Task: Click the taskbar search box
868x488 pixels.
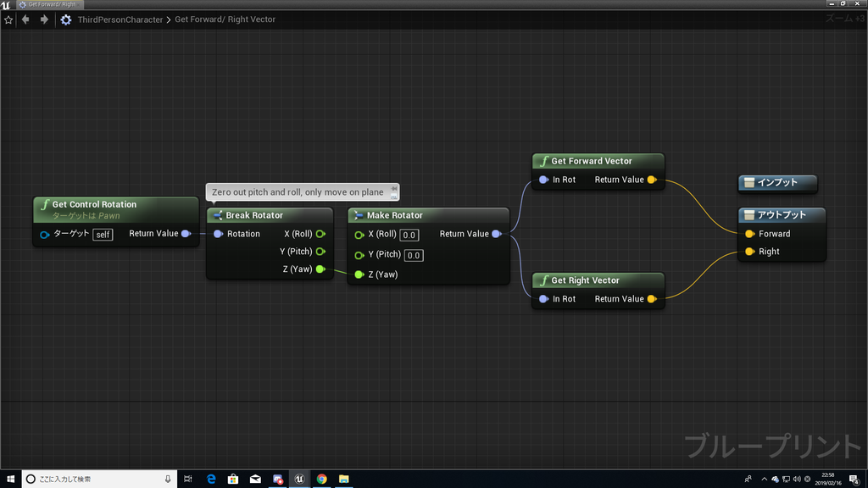Action: point(100,480)
